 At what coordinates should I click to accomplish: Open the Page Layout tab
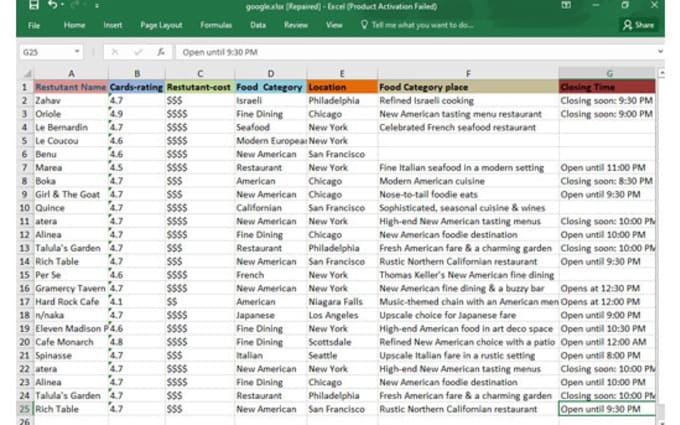coord(161,25)
